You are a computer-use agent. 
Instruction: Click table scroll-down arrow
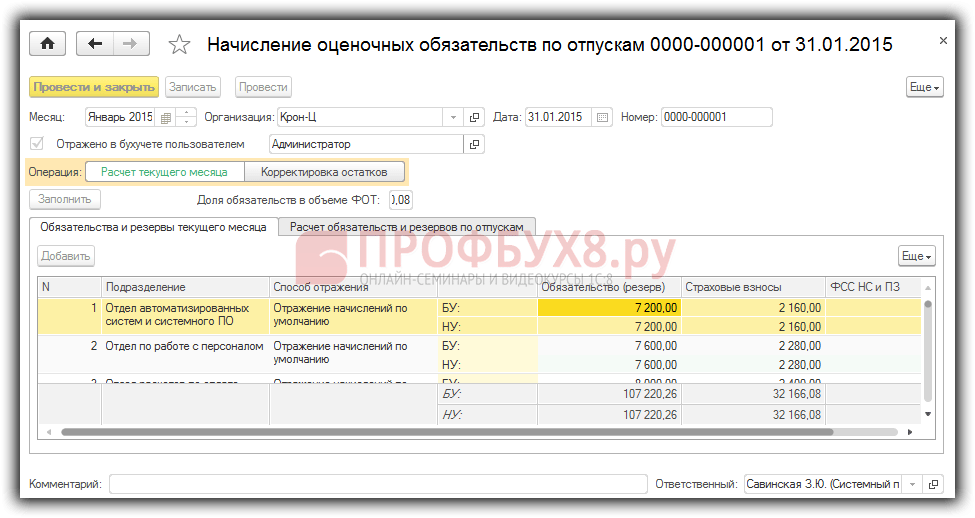click(x=928, y=414)
